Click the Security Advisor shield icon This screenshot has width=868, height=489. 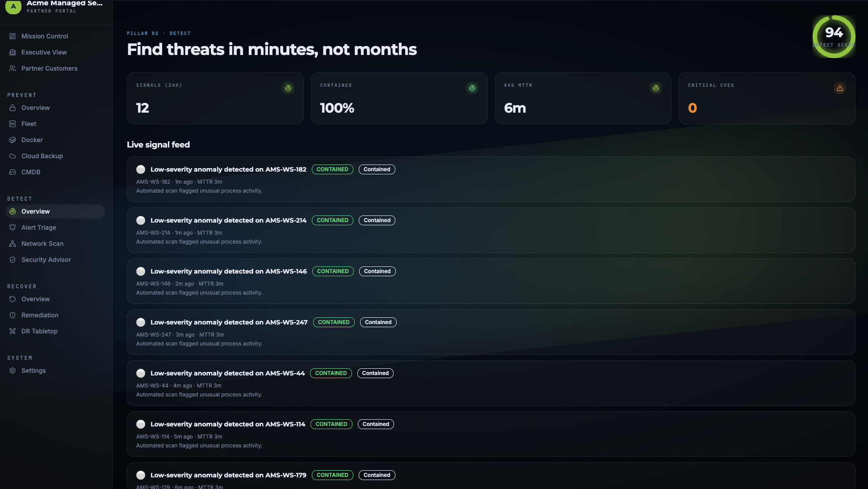click(13, 260)
